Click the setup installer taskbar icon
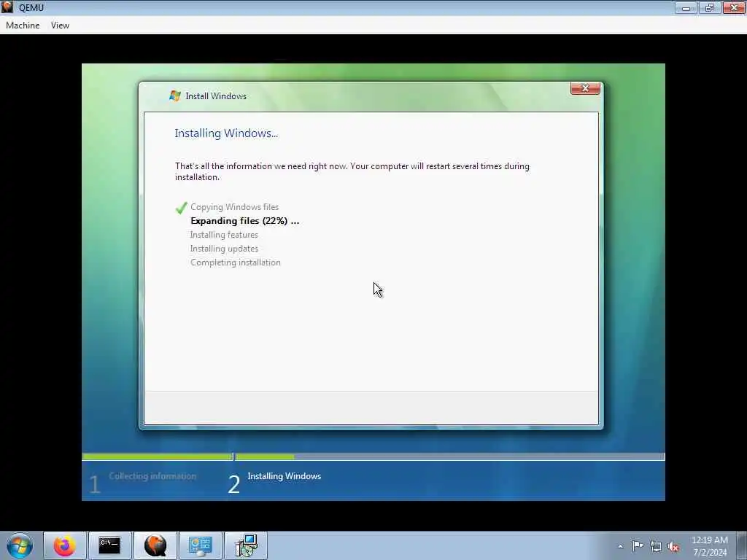Viewport: 747px width, 560px height. click(x=246, y=545)
